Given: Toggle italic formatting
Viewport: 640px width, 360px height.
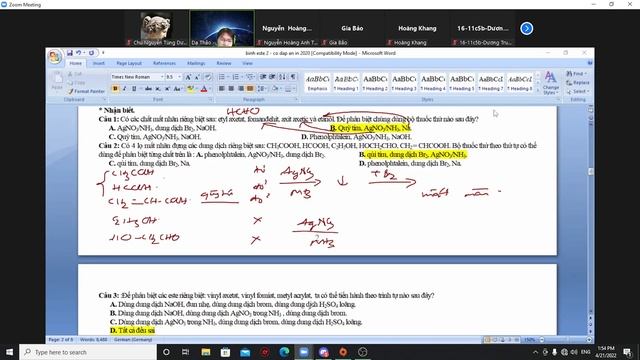Looking at the screenshot, I should click(124, 89).
